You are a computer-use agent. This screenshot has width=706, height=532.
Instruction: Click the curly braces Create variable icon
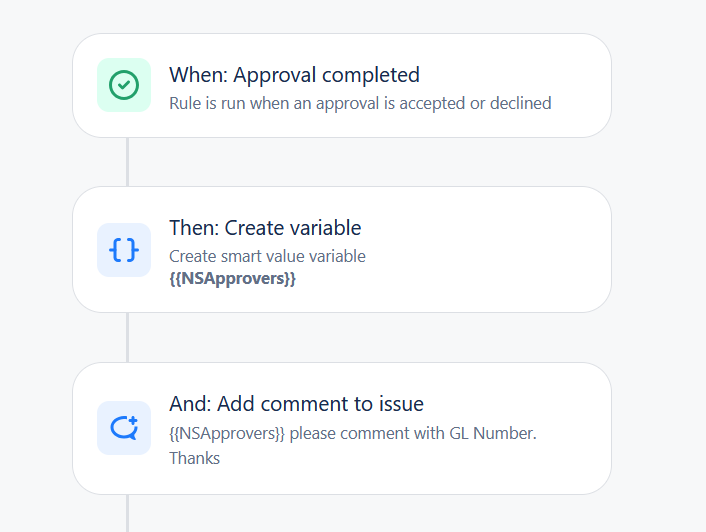124,250
